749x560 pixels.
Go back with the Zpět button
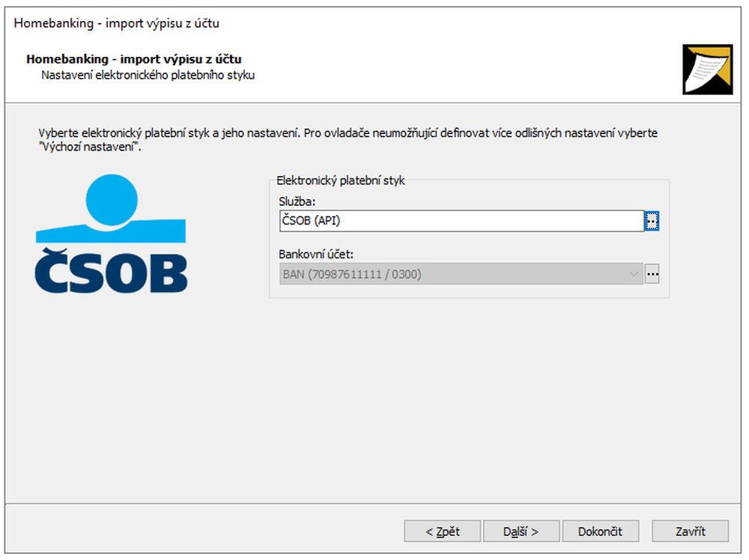point(442,532)
